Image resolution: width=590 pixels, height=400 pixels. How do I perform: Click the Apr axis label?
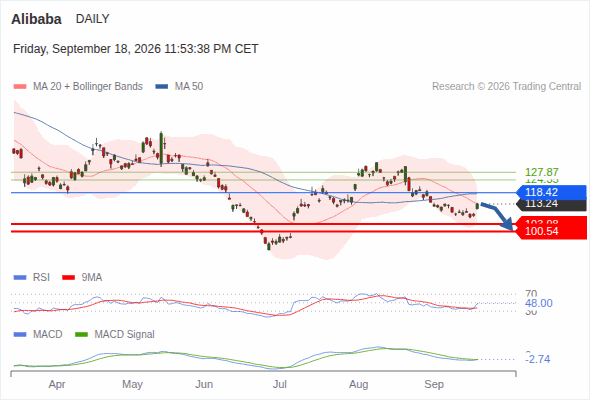(x=57, y=385)
